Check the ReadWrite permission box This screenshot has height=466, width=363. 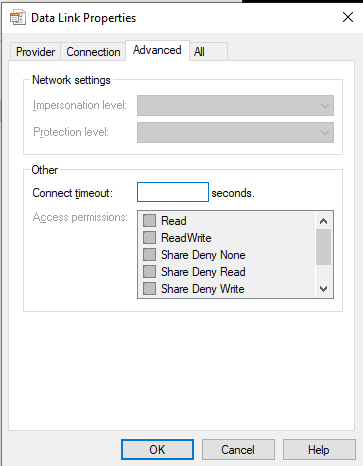click(x=149, y=238)
